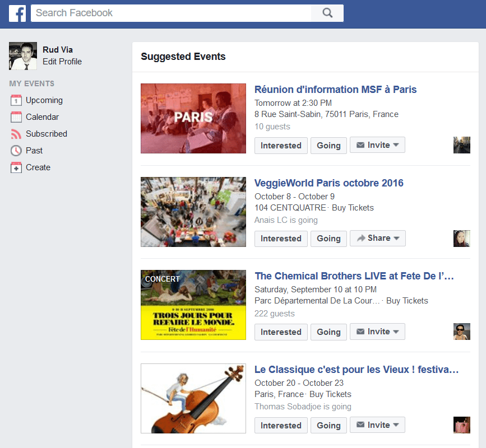Click the MSF Paris event cover image
The image size is (486, 448).
[193, 118]
